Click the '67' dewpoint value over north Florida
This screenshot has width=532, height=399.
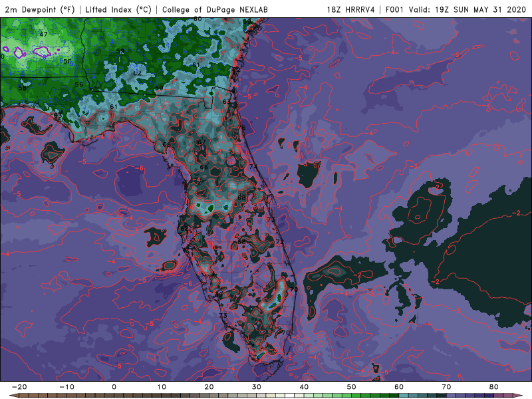point(202,142)
